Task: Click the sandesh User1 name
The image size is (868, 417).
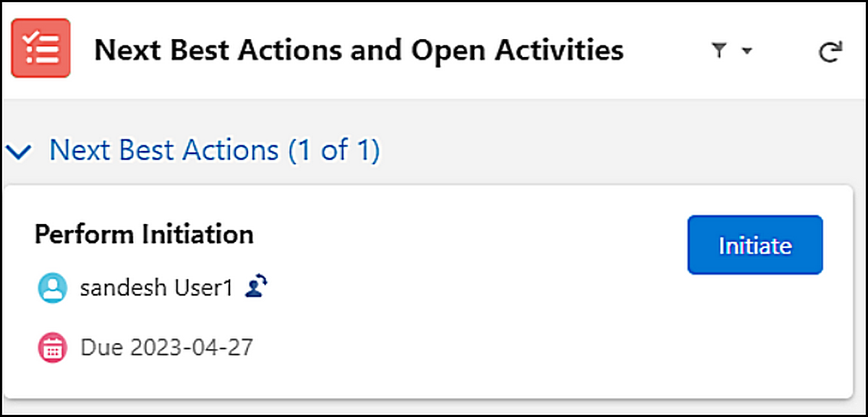Action: pos(156,288)
